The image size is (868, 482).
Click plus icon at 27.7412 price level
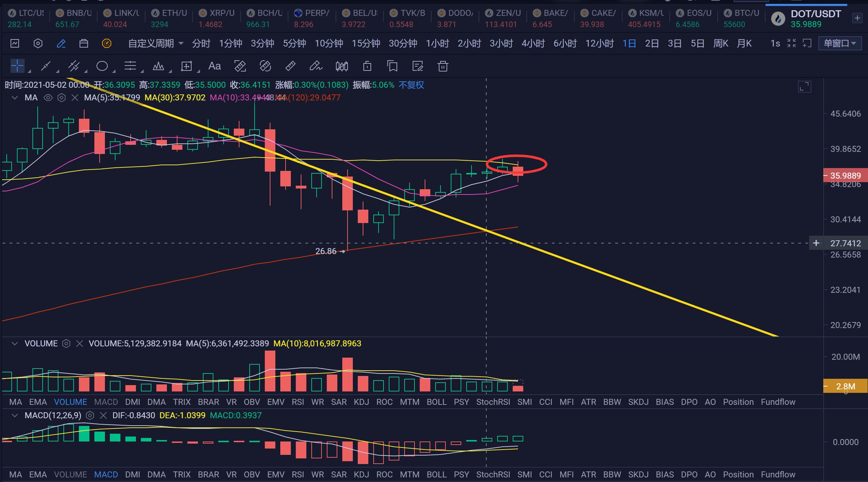click(x=816, y=243)
